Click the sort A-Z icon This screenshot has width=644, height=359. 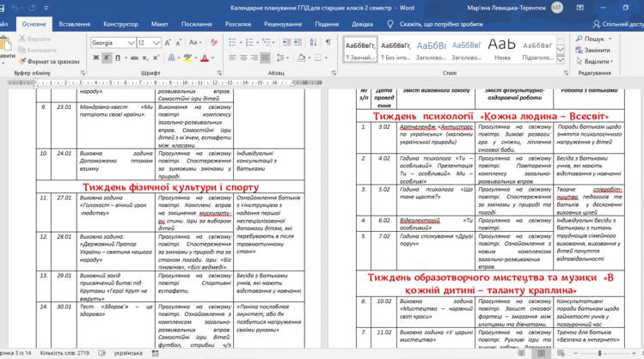313,42
